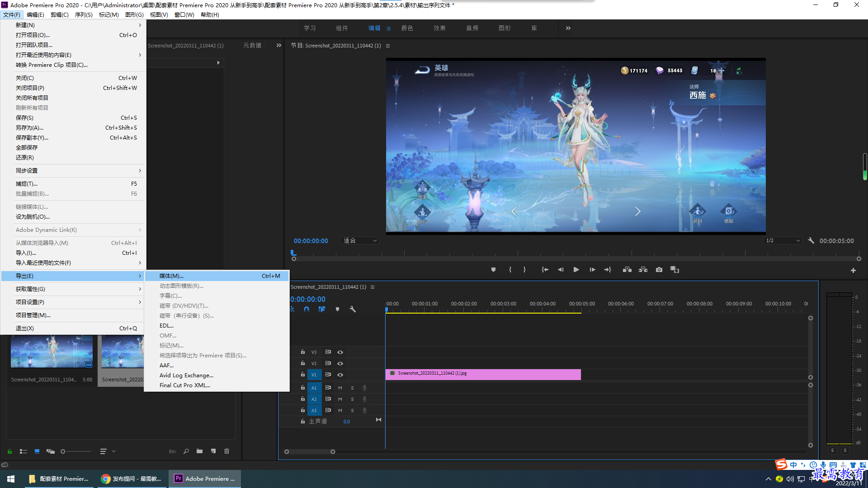The height and width of the screenshot is (488, 868).
Task: Show more workspaces double-chevron
Action: click(x=568, y=28)
